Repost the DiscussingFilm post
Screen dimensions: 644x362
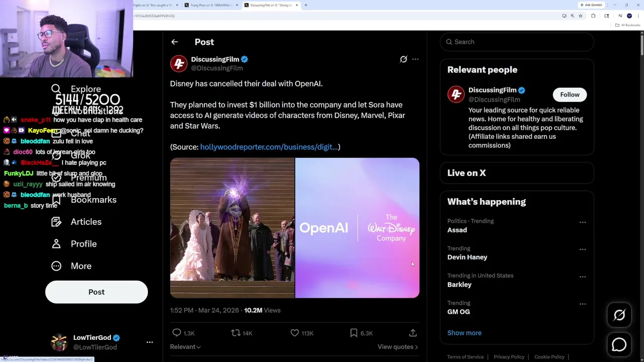[235, 333]
